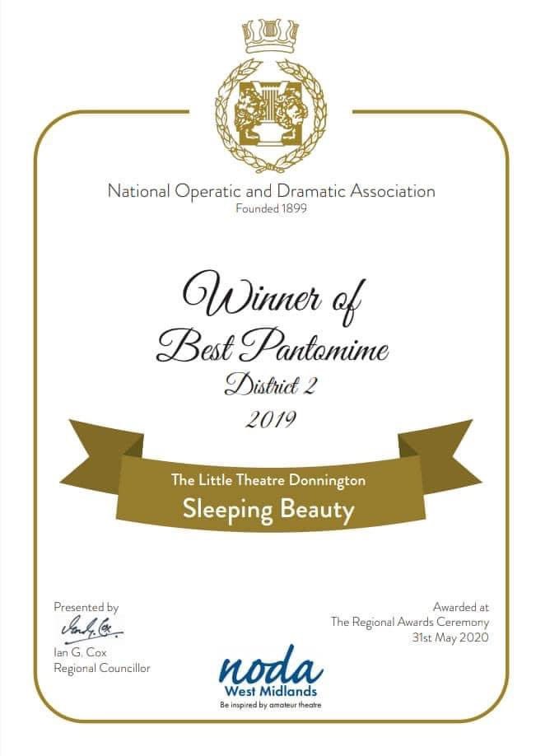Click 'The Regional Awards Ceremony' text

tap(410, 623)
